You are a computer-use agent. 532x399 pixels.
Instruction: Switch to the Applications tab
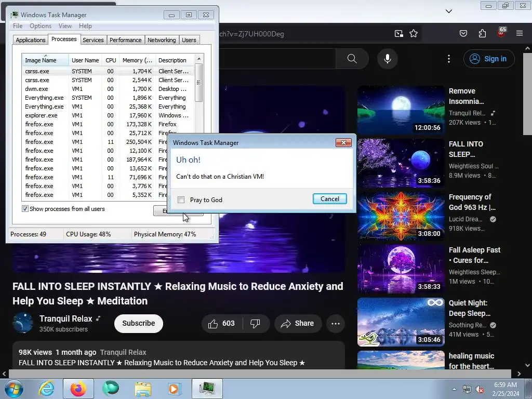pyautogui.click(x=31, y=40)
